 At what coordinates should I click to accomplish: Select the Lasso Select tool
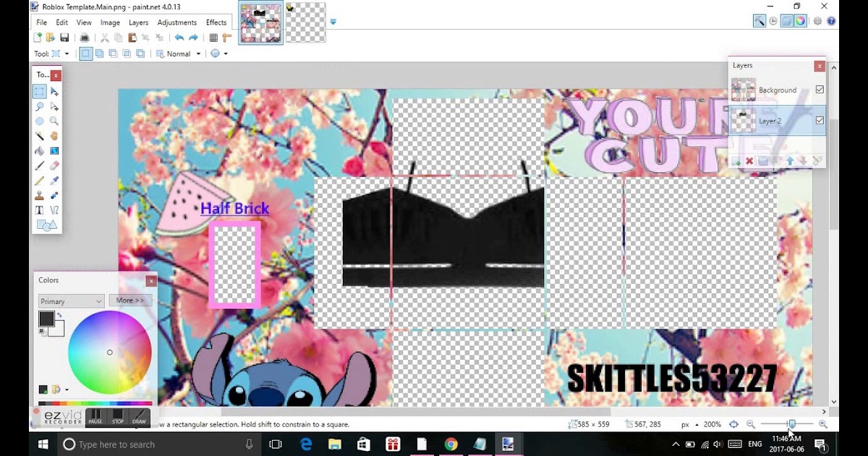coord(40,106)
